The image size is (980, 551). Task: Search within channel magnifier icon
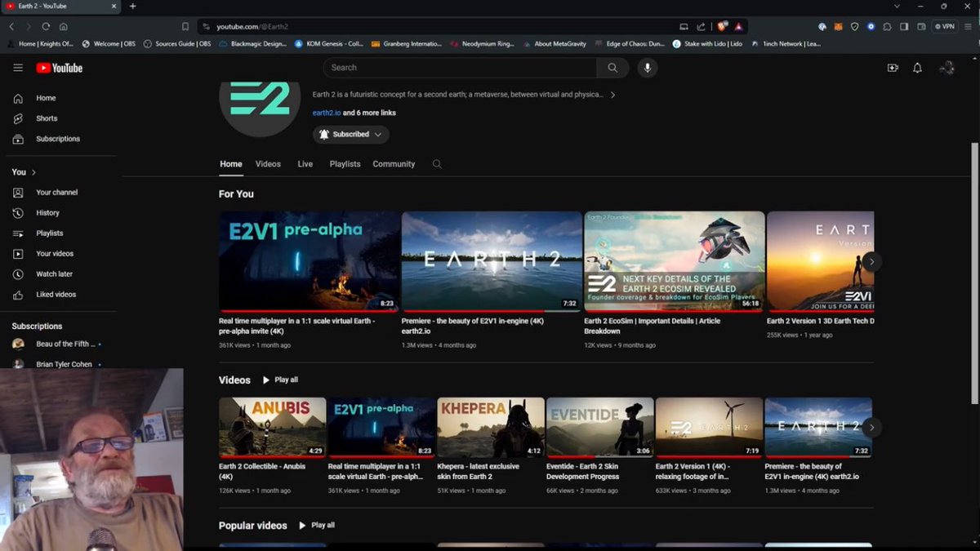point(437,164)
